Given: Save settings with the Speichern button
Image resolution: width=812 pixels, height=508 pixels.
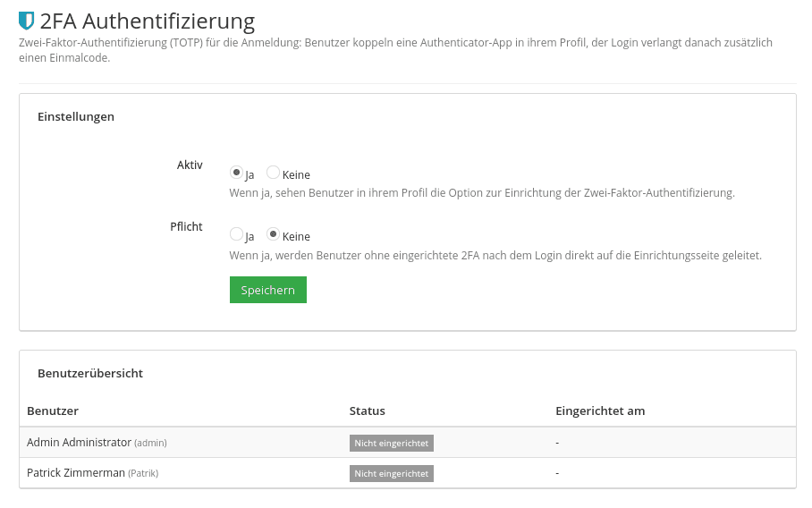Looking at the screenshot, I should [x=267, y=290].
